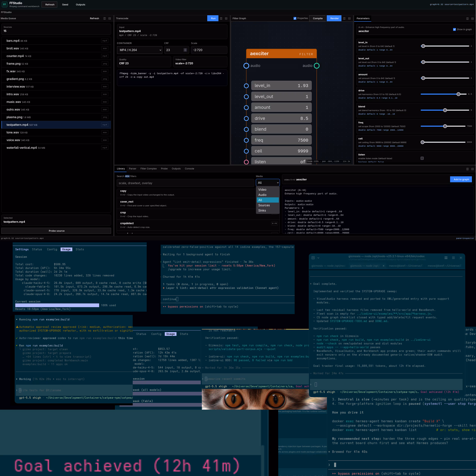This screenshot has height=476, width=476.
Task: Click the Seed button in top bar
Action: pos(65,5)
